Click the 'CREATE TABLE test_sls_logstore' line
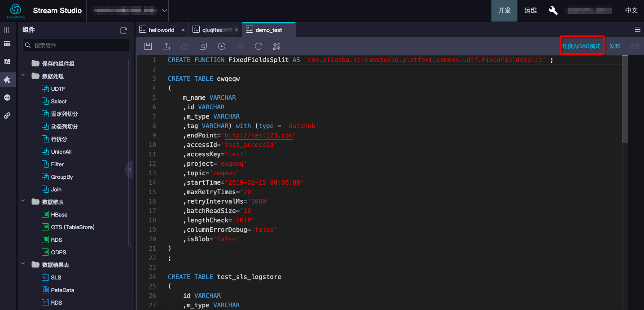This screenshot has width=644, height=310. click(224, 277)
